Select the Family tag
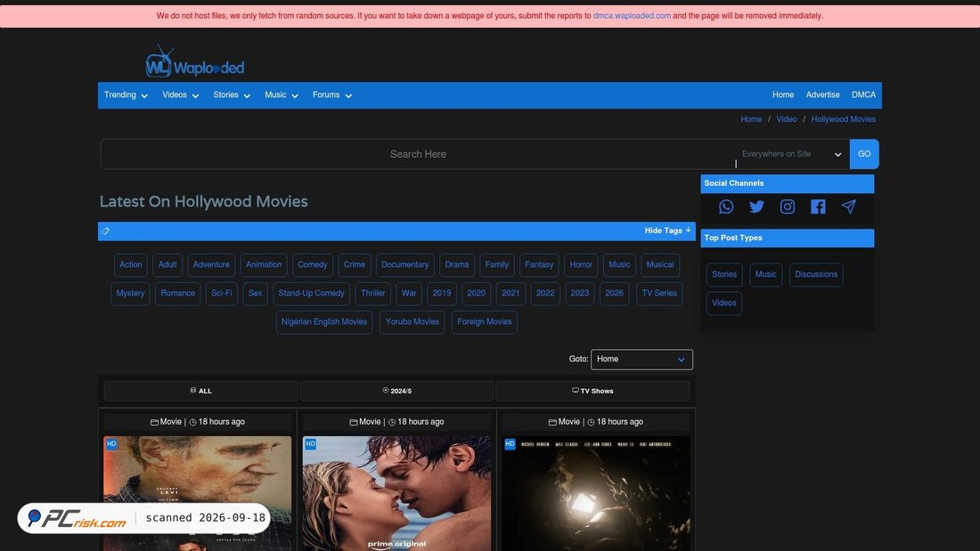The height and width of the screenshot is (551, 980). tap(497, 265)
